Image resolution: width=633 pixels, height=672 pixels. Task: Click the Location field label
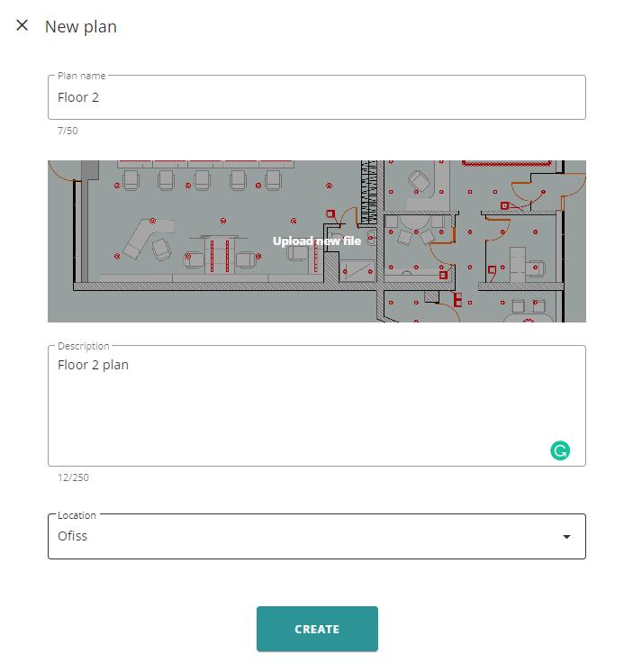[77, 515]
